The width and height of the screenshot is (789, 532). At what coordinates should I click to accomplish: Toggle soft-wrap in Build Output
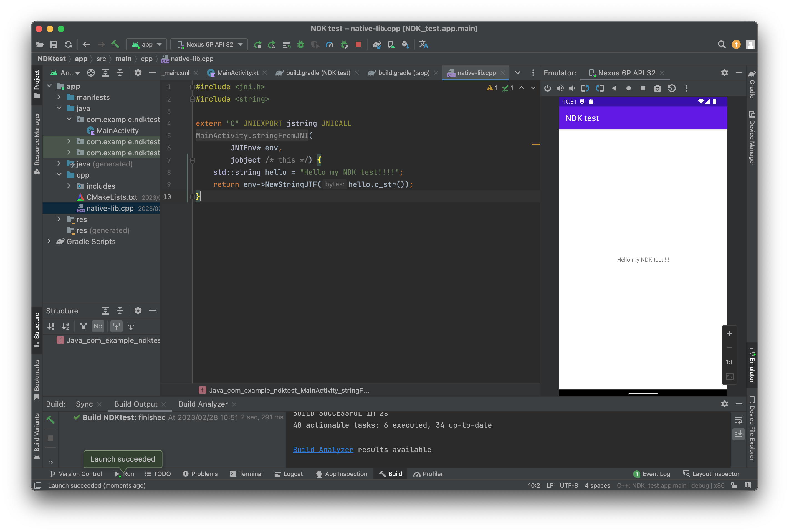739,420
